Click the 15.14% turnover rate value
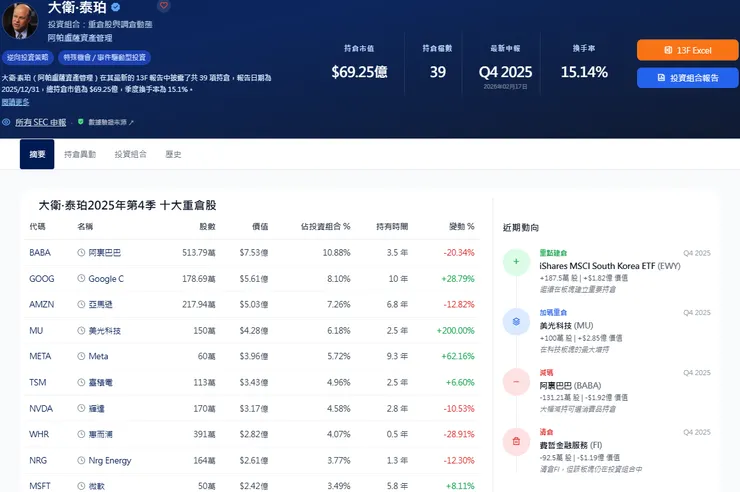The image size is (740, 492). pyautogui.click(x=584, y=72)
